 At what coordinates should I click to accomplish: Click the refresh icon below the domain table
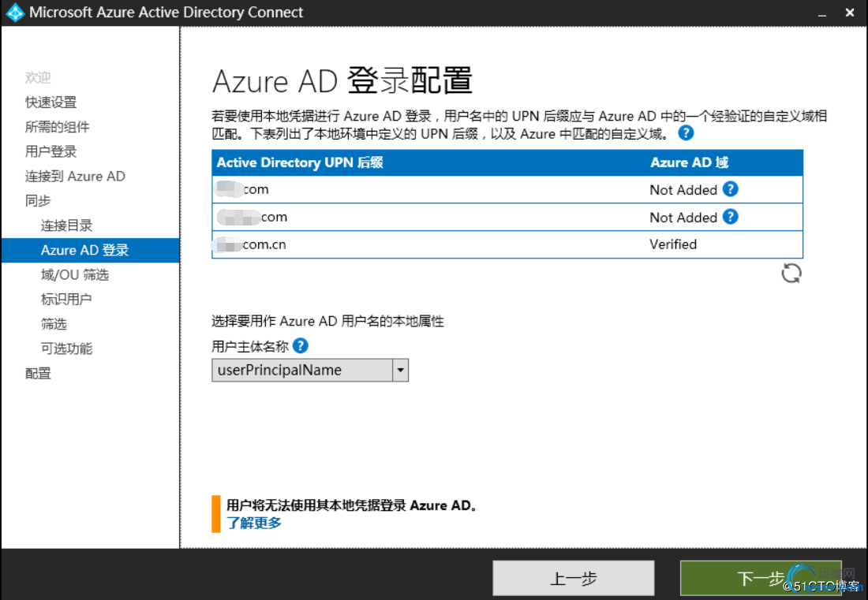[x=791, y=273]
